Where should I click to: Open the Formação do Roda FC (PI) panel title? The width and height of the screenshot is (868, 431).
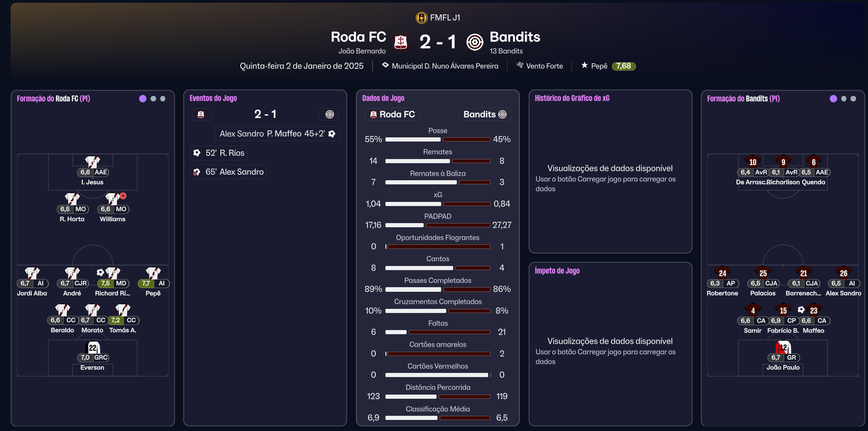click(53, 99)
